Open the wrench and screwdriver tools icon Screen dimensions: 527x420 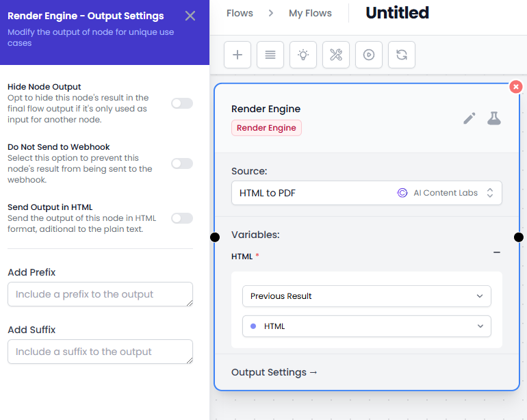coord(336,55)
